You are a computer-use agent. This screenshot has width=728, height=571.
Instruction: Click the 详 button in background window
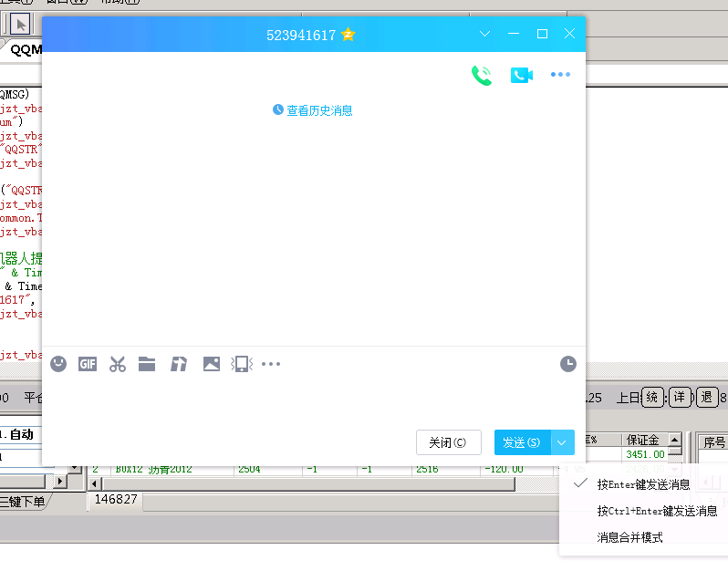click(680, 398)
